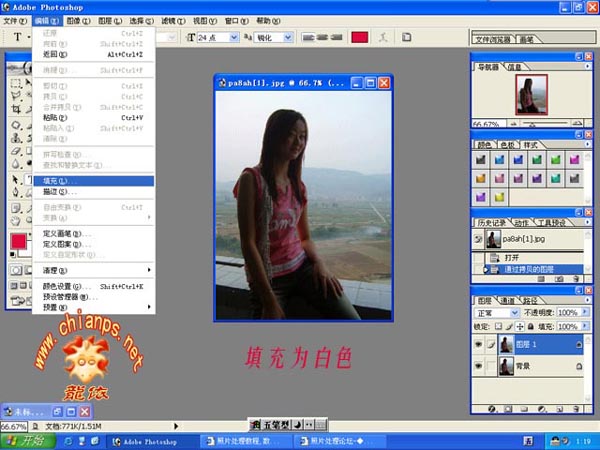This screenshot has width=600, height=450.
Task: Jump to ImageReady
Action: [x=18, y=301]
